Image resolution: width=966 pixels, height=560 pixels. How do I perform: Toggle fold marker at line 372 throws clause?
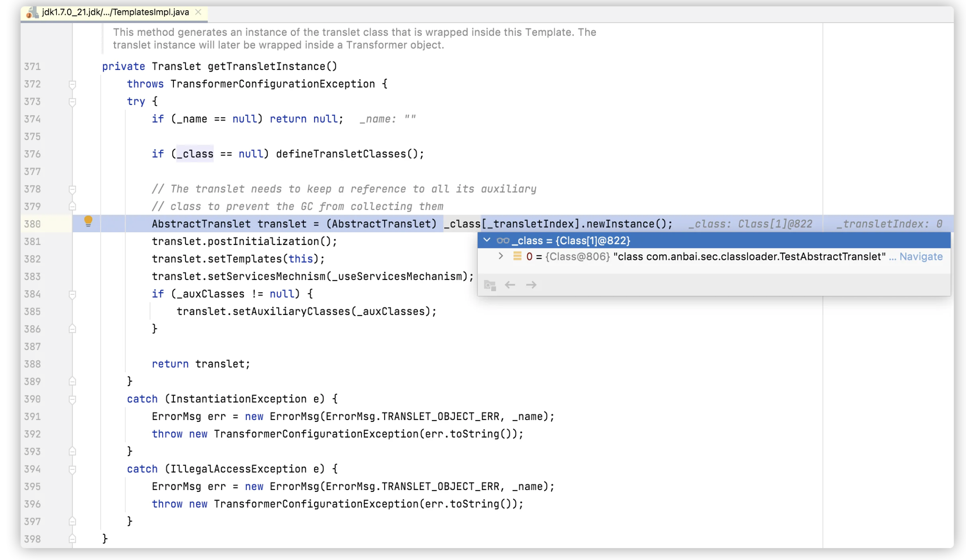(x=72, y=84)
